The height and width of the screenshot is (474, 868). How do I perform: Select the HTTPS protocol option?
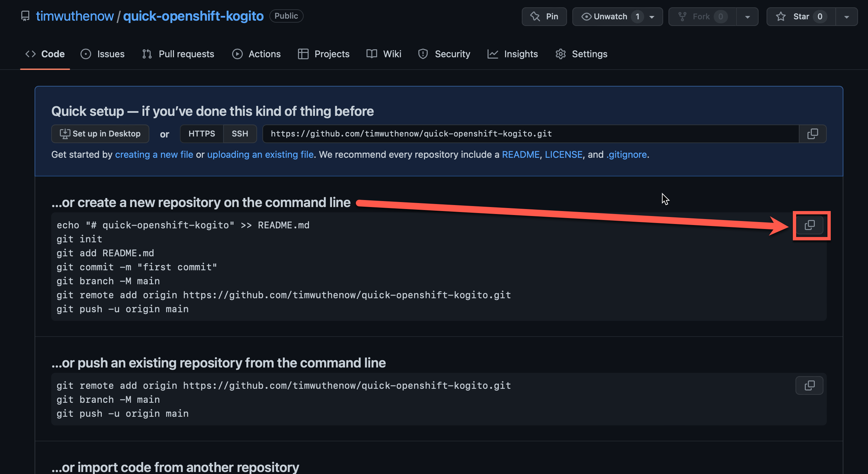pyautogui.click(x=202, y=134)
